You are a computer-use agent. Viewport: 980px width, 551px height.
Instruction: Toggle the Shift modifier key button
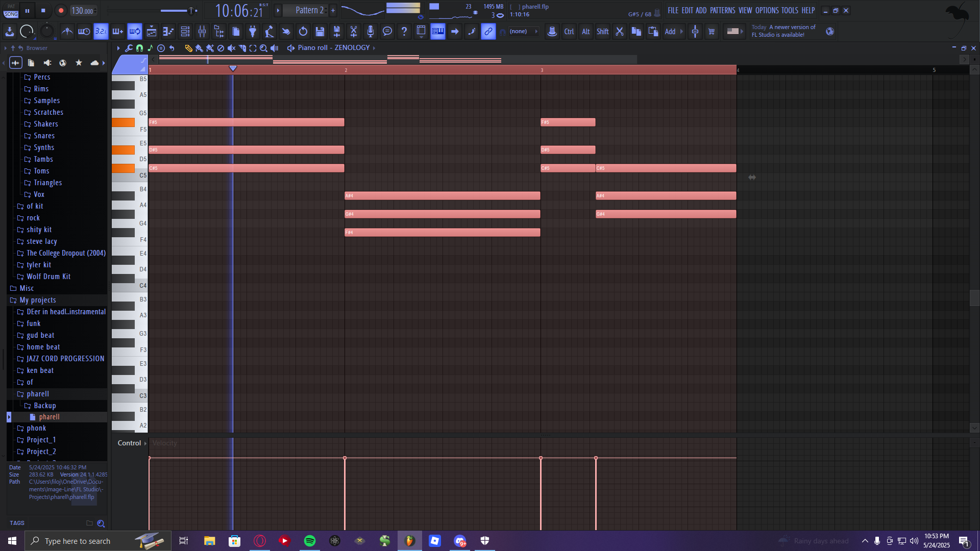tap(602, 32)
